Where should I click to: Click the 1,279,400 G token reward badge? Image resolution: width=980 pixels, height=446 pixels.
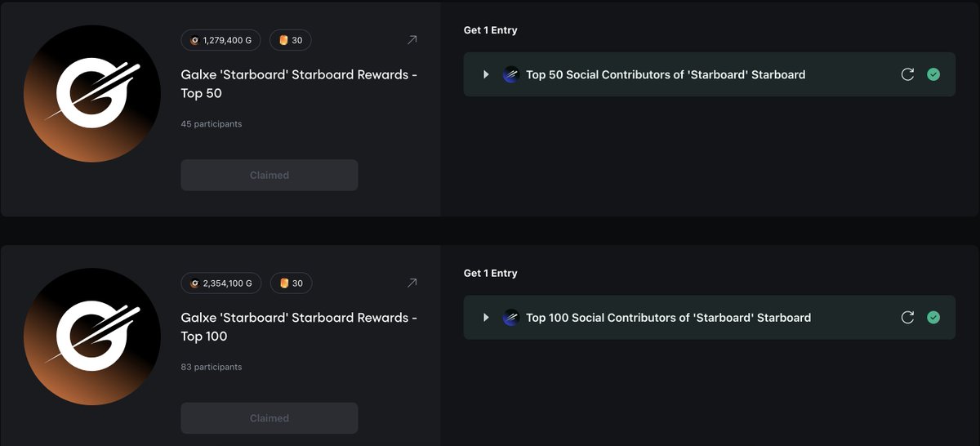[x=220, y=40]
